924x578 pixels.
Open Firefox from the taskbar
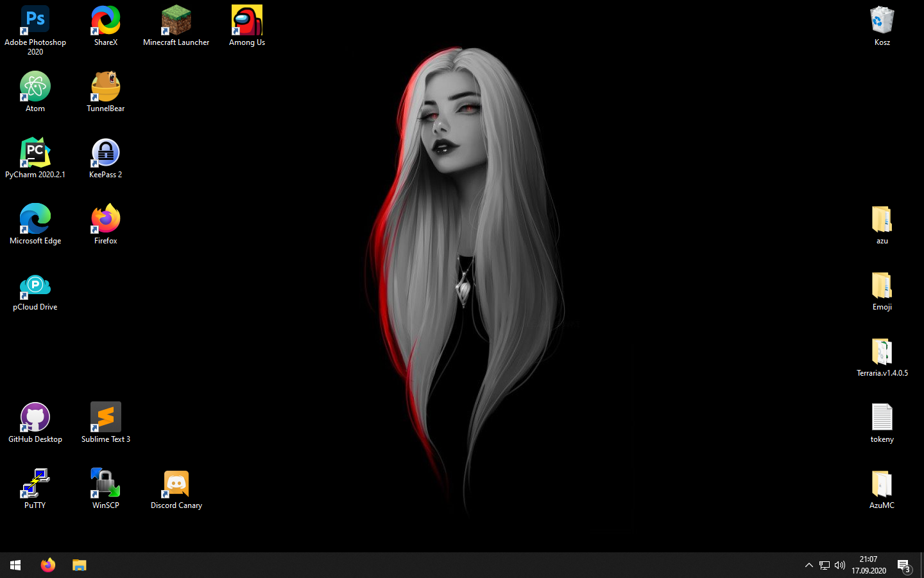click(48, 565)
